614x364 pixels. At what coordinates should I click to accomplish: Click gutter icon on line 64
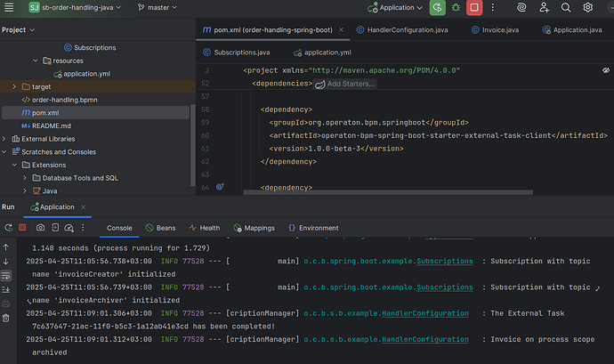[220, 187]
